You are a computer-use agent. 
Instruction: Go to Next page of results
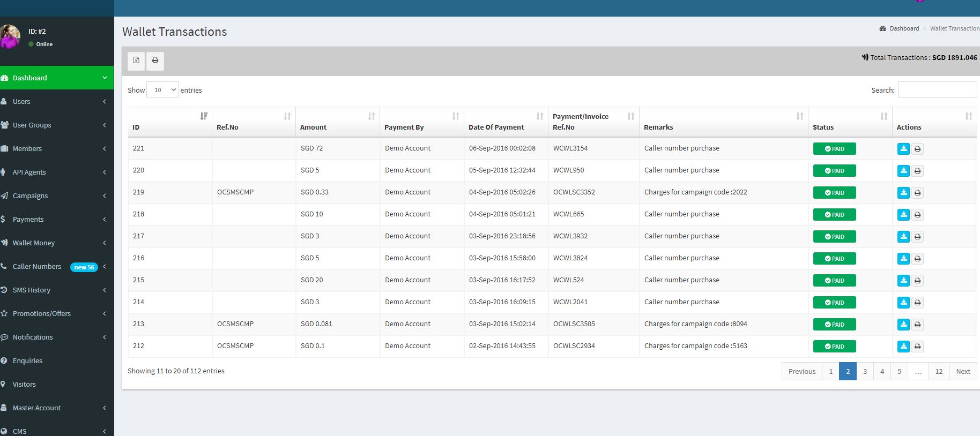pyautogui.click(x=963, y=371)
